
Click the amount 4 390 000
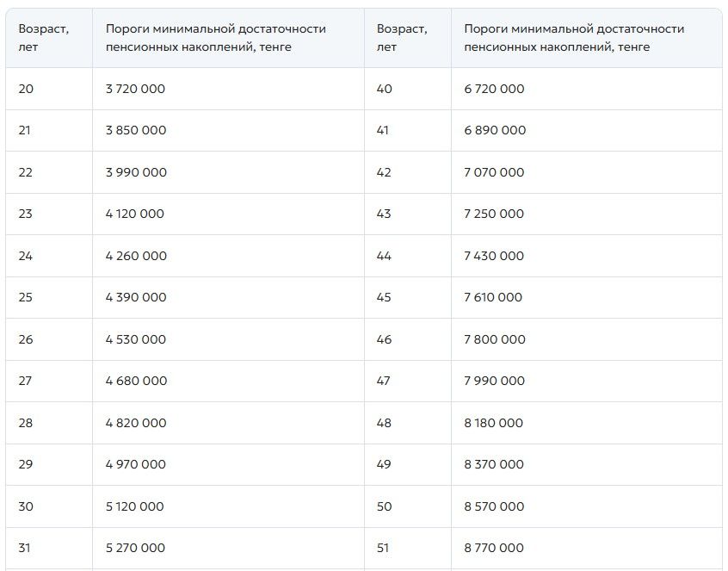(135, 297)
